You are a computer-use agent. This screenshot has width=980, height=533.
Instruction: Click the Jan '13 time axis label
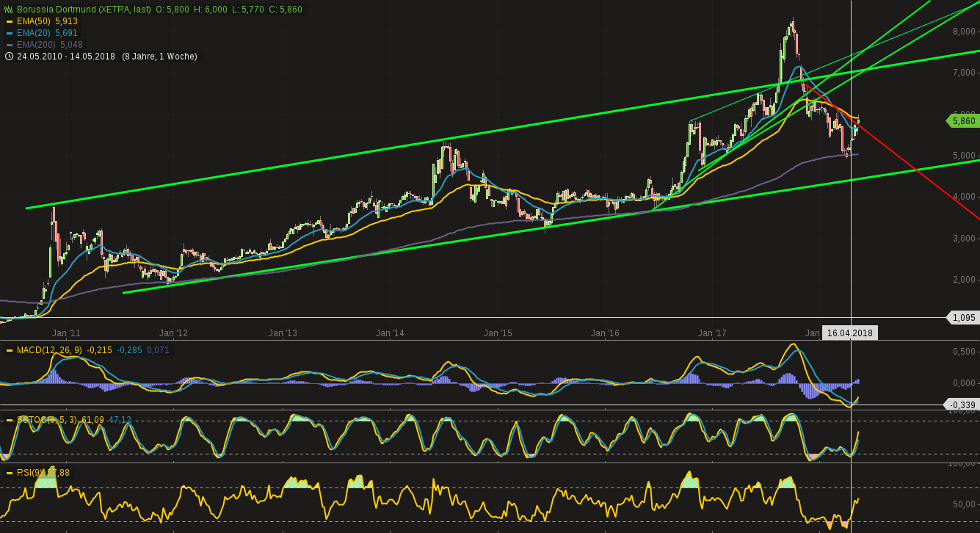pos(282,333)
